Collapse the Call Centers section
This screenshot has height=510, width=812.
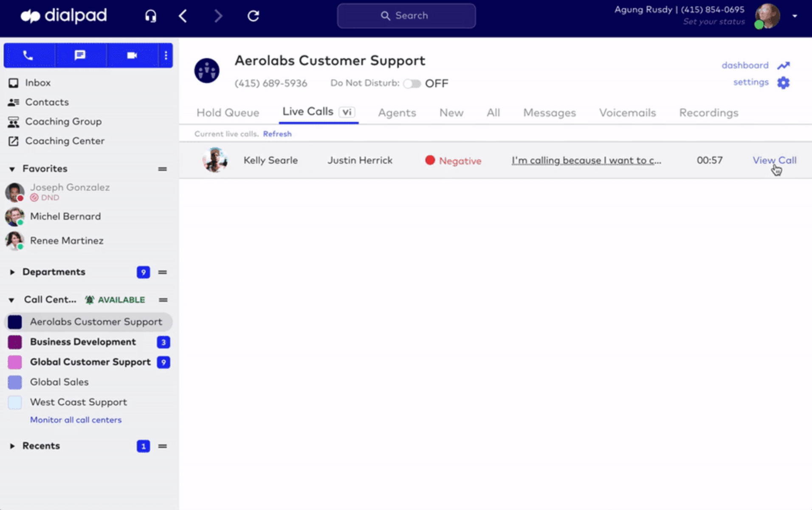pyautogui.click(x=12, y=300)
